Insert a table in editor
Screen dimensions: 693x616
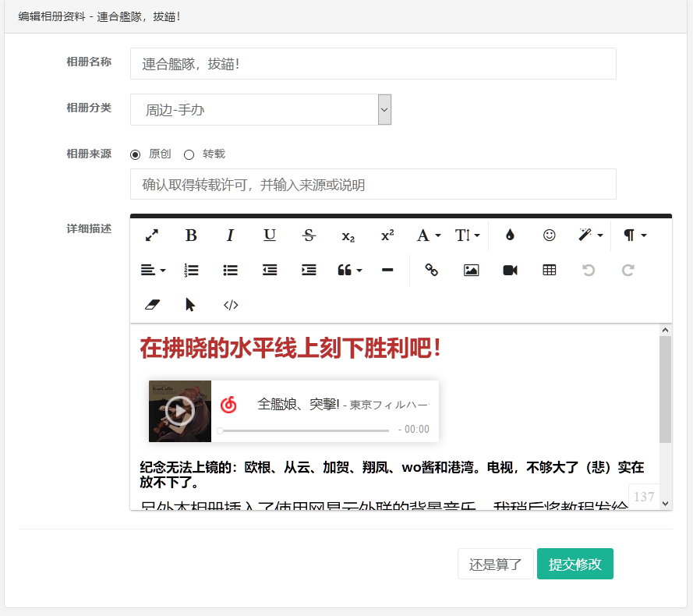tap(549, 270)
